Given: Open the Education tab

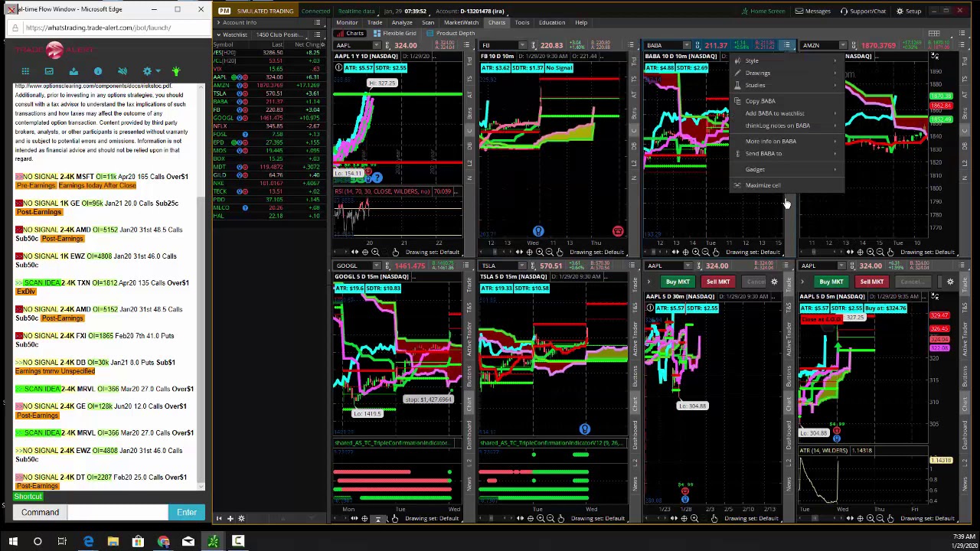Looking at the screenshot, I should click(552, 22).
